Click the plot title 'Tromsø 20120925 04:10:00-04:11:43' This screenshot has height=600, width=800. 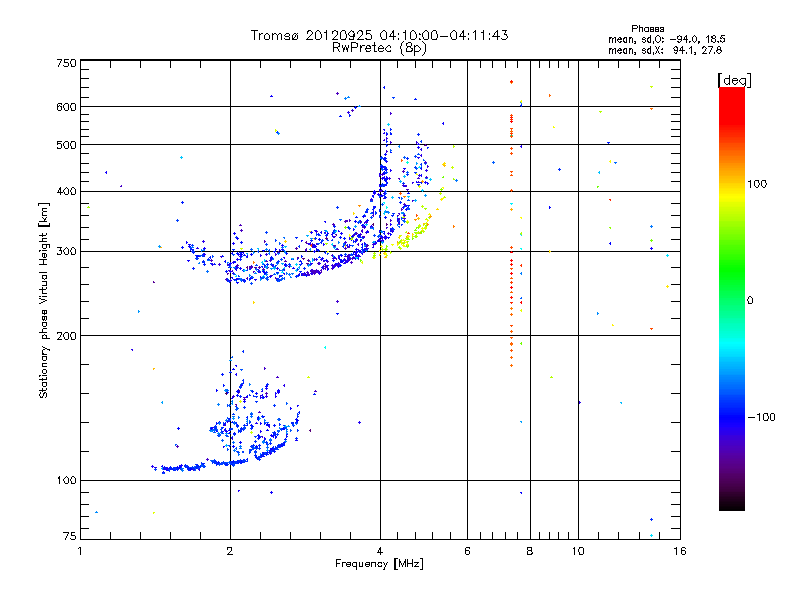point(380,35)
